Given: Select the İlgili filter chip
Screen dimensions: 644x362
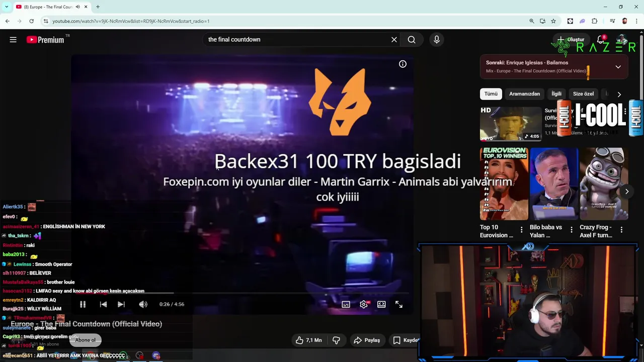Looking at the screenshot, I should click(556, 94).
